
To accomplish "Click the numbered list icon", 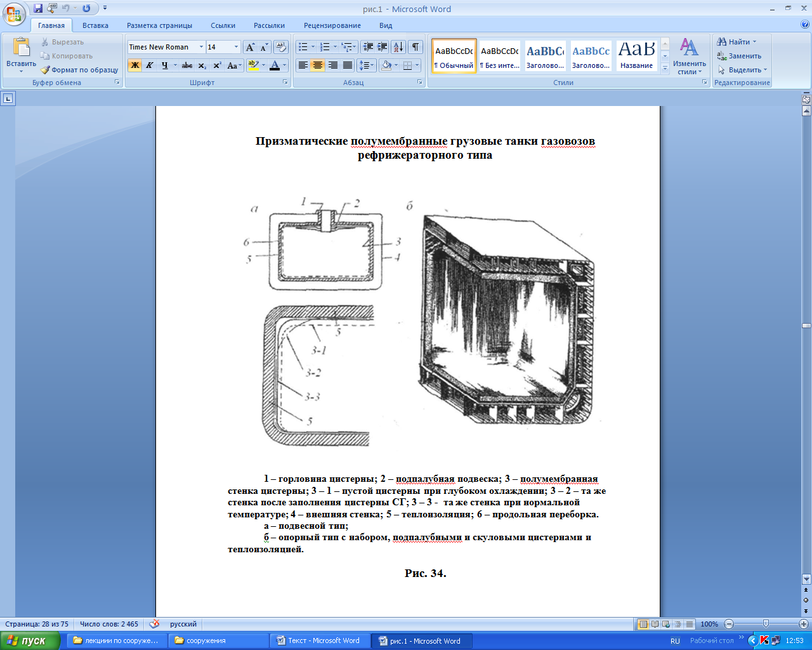I will [x=325, y=47].
